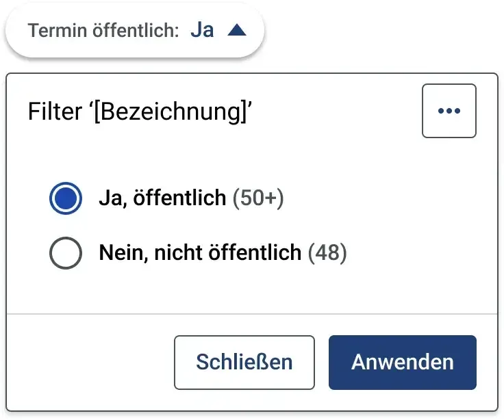Open the three-dots more options button

point(449,111)
